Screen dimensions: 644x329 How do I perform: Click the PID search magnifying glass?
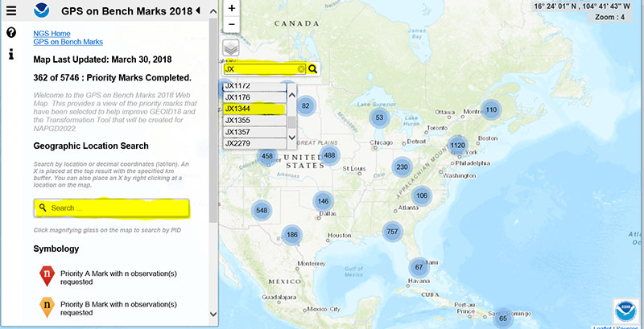pyautogui.click(x=313, y=69)
